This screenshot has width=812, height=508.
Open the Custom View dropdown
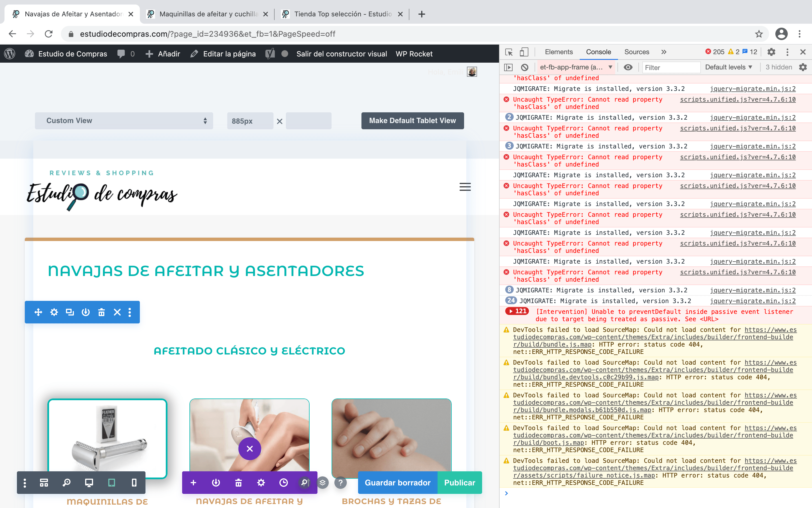(x=124, y=121)
